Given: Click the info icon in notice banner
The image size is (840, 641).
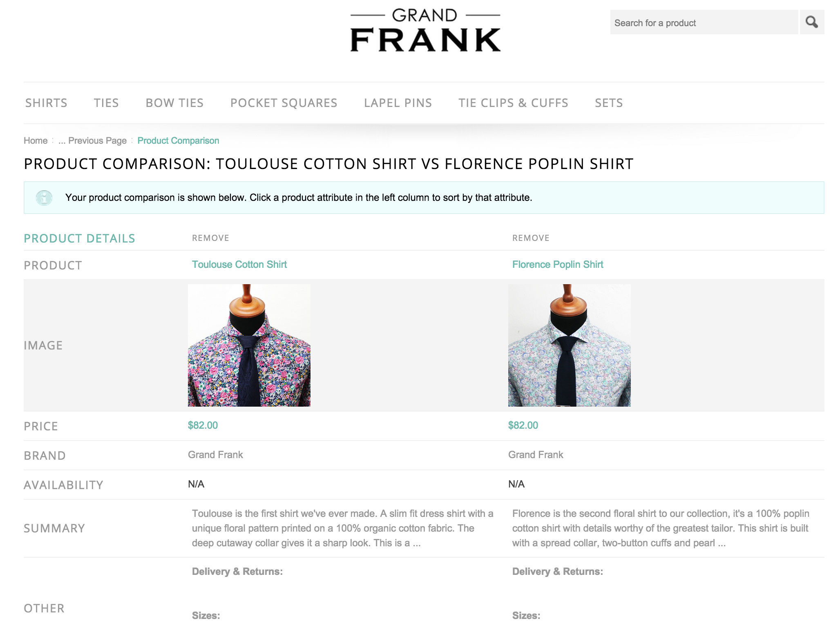Looking at the screenshot, I should [44, 198].
